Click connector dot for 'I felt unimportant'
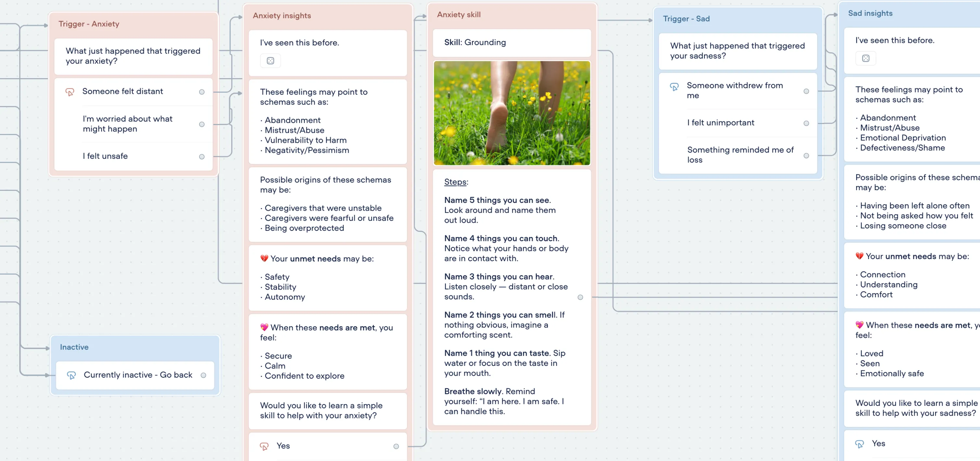 (x=806, y=123)
